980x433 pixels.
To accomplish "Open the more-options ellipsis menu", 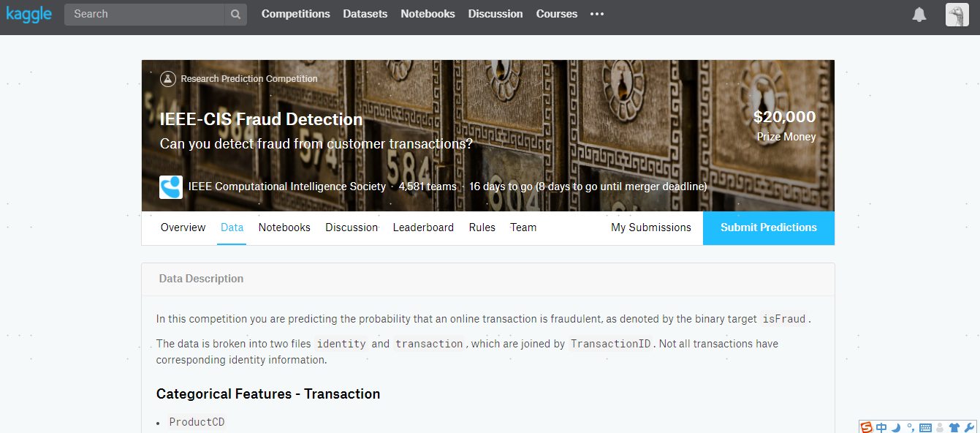I will tap(596, 14).
